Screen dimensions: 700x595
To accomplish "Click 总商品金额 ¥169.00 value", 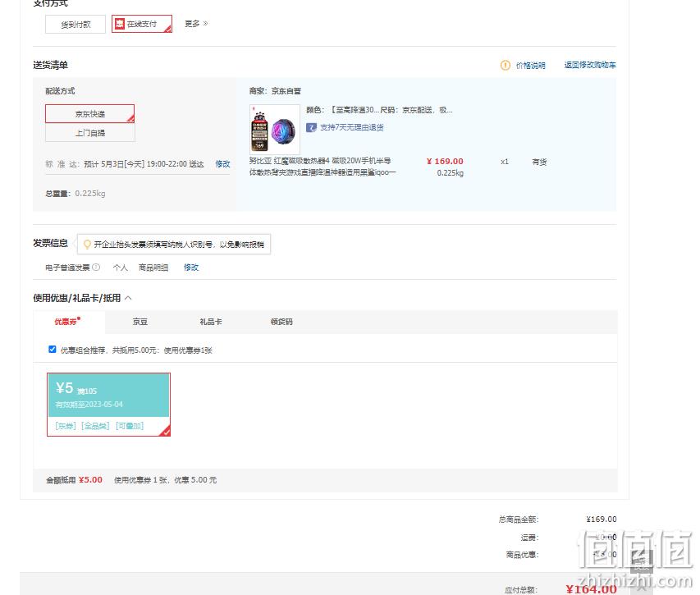I will click(601, 519).
